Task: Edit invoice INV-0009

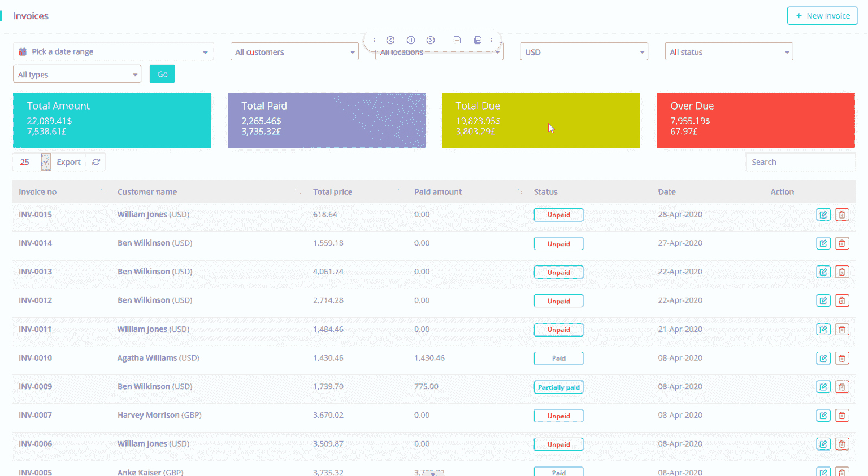Action: 823,387
